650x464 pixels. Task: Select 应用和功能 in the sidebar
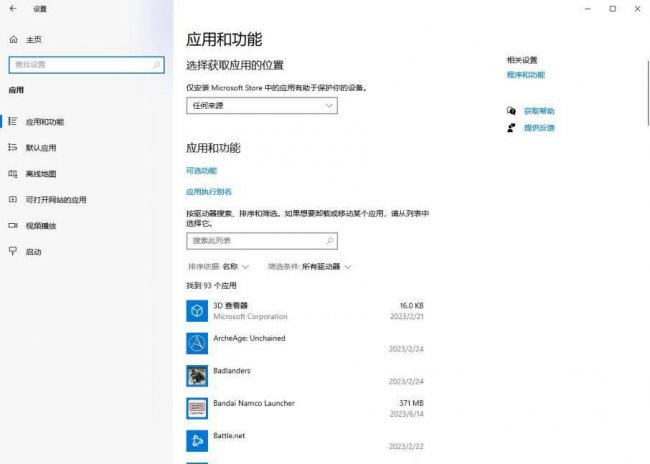pyautogui.click(x=87, y=121)
